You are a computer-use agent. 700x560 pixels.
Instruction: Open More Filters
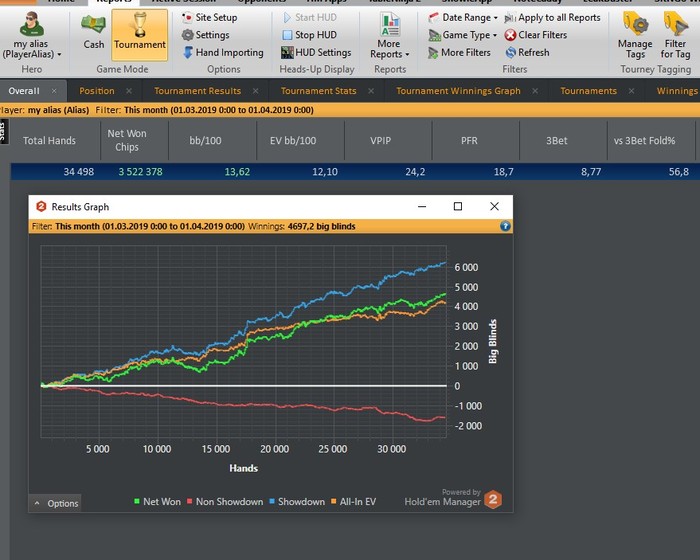click(459, 53)
